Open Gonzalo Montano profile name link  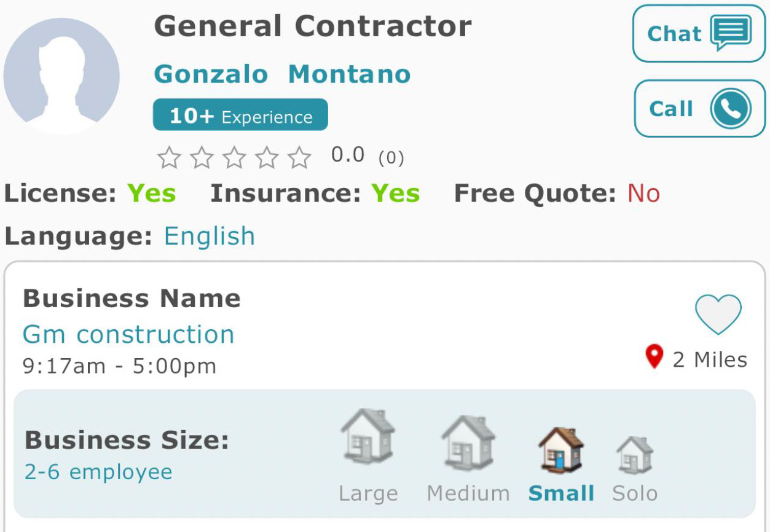[x=282, y=74]
